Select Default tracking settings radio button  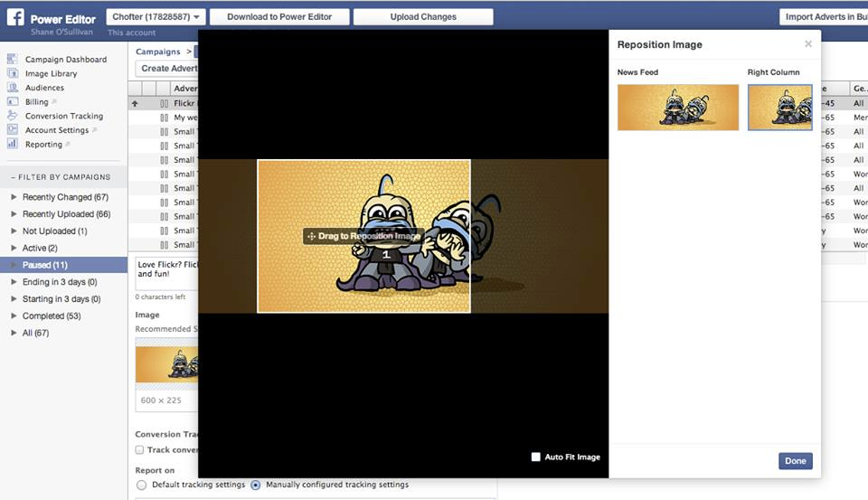(x=142, y=485)
